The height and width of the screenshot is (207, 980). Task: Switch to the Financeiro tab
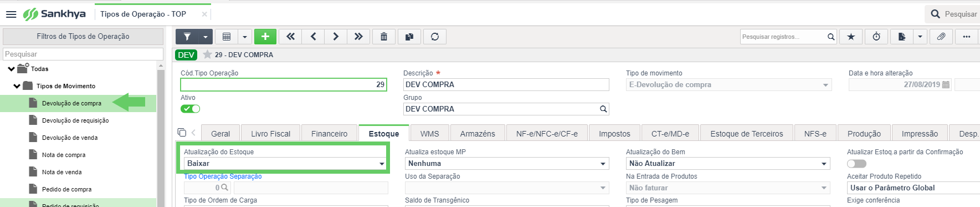(x=330, y=134)
